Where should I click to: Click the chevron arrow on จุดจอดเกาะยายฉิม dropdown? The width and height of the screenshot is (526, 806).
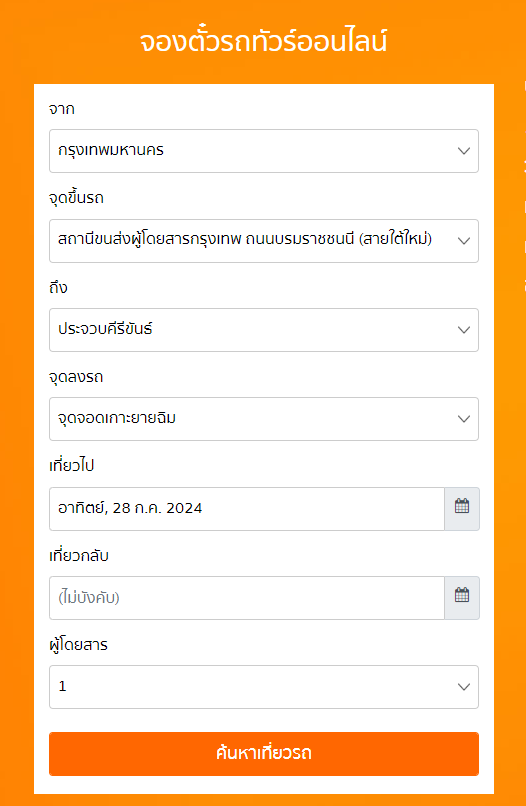(464, 419)
